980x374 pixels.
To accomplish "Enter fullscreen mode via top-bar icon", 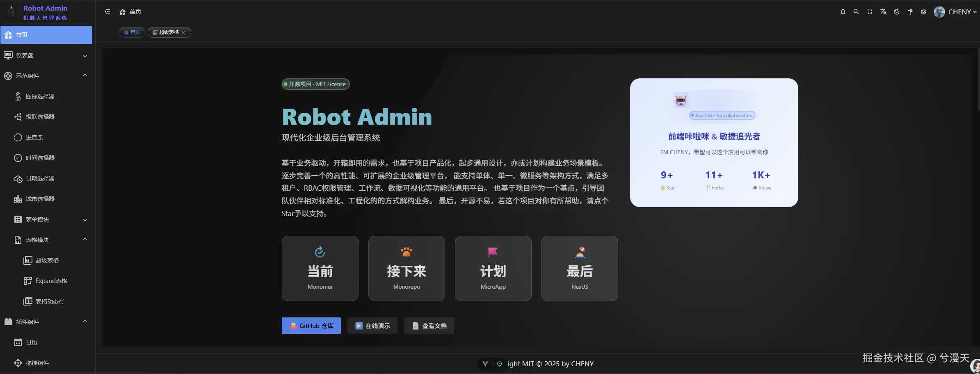I will click(x=870, y=12).
